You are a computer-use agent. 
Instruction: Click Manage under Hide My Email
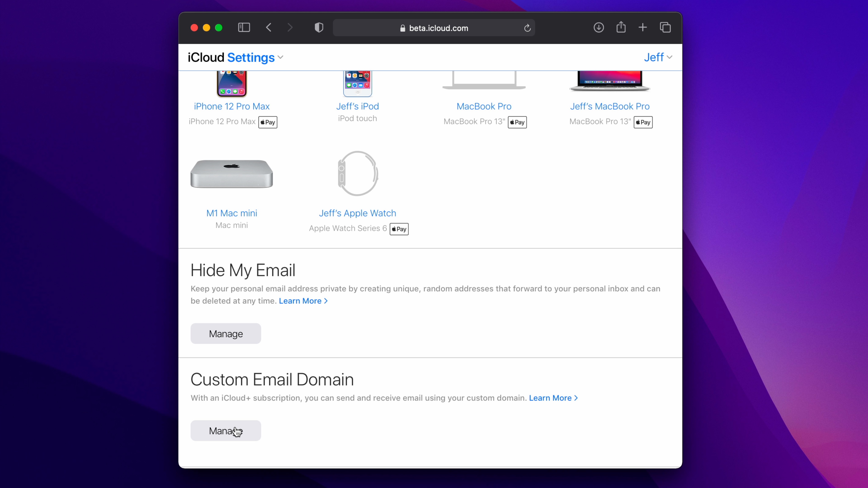[x=225, y=333]
